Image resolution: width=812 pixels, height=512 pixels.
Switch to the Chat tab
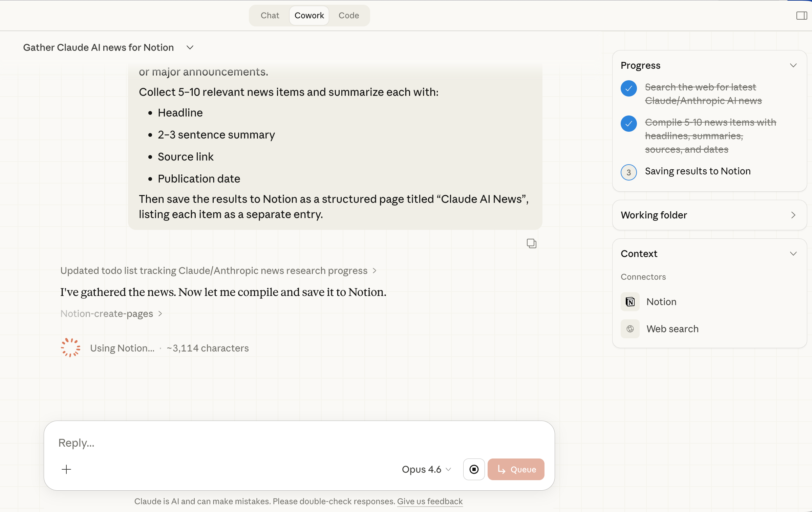270,16
